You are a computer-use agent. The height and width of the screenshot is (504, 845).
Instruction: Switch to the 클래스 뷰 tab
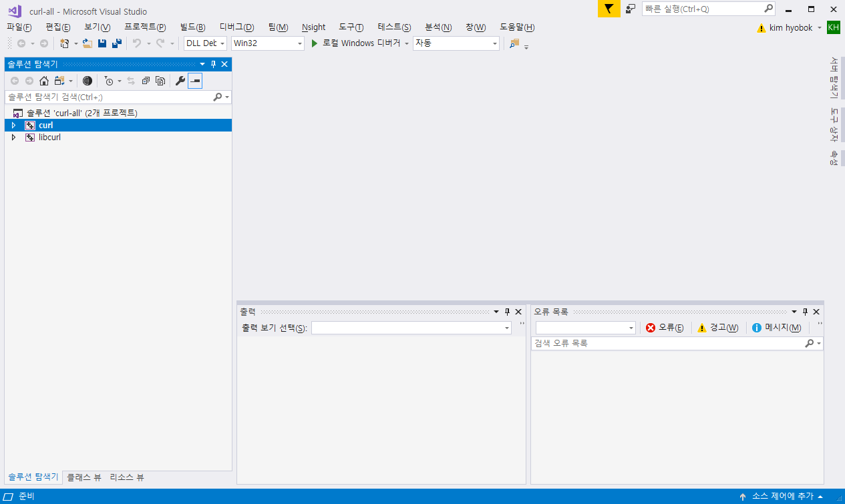(x=84, y=477)
